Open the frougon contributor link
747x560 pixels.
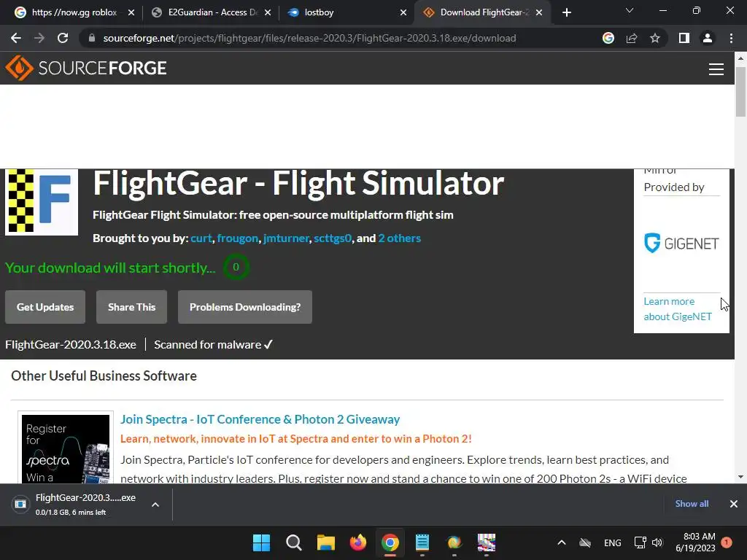[x=238, y=238]
